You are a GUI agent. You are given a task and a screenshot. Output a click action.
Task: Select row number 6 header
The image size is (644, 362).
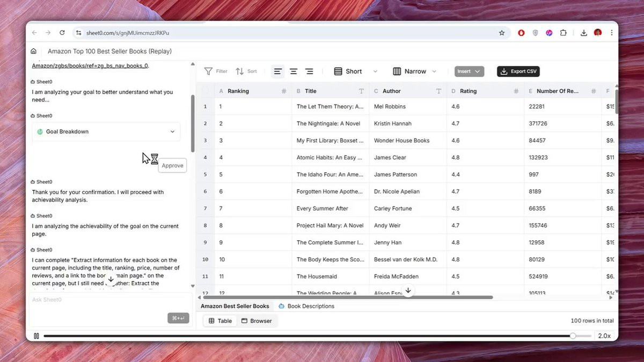click(x=205, y=191)
